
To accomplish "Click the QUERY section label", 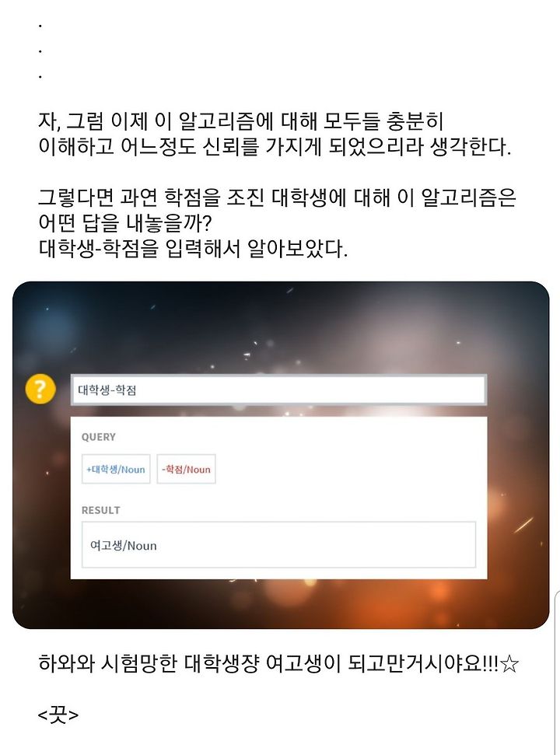I will coord(99,437).
